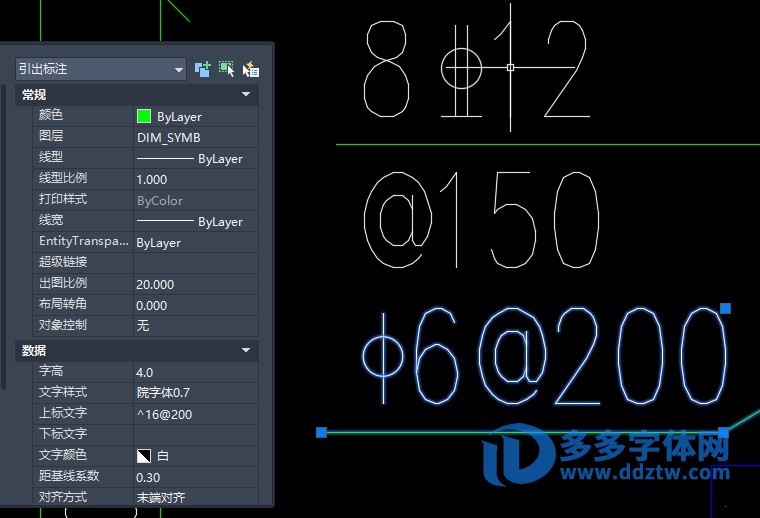Viewport: 760px width, 518px height.
Task: Click the empty 下标文字 field
Action: click(x=195, y=434)
